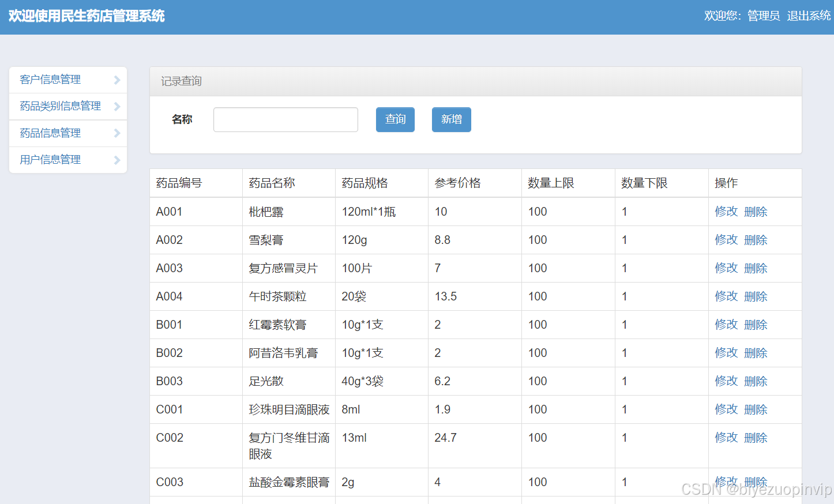Click 删除 for 复方感冒灵片
Screen dimensions: 834x504
pos(756,268)
